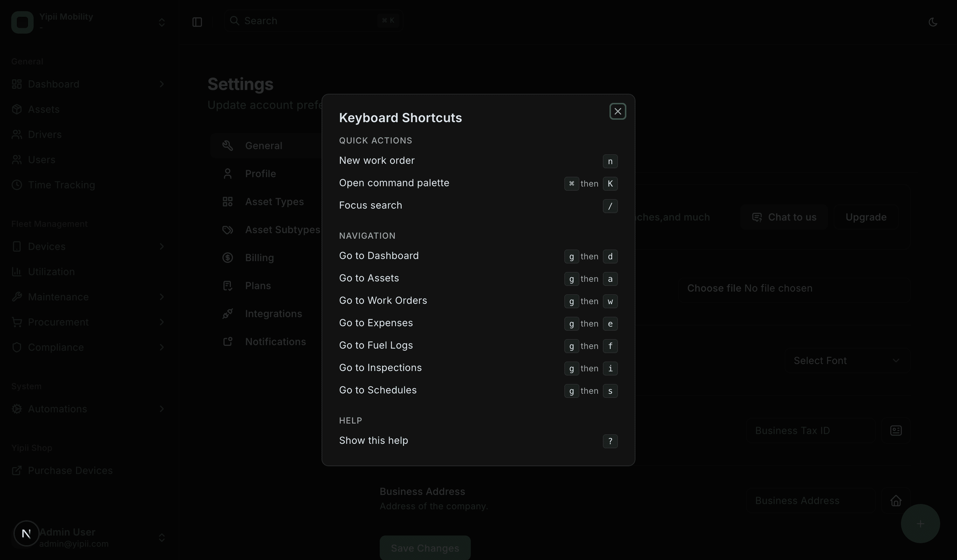Screen dimensions: 957x560
Task: Expand the Automations sidebar chevron
Action: (162, 409)
